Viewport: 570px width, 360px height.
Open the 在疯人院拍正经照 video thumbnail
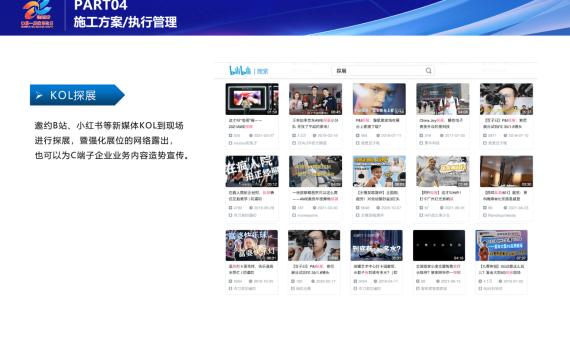(252, 171)
